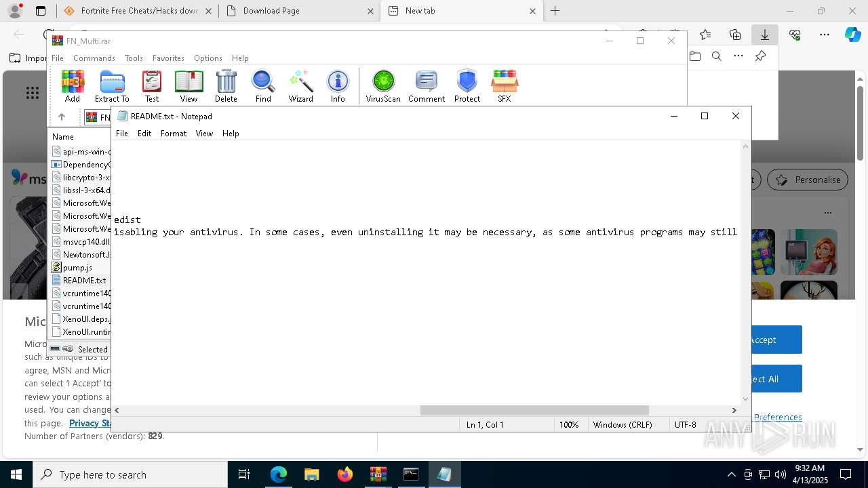868x488 pixels.
Task: Click the Extract To toolbar icon
Action: pyautogui.click(x=112, y=86)
